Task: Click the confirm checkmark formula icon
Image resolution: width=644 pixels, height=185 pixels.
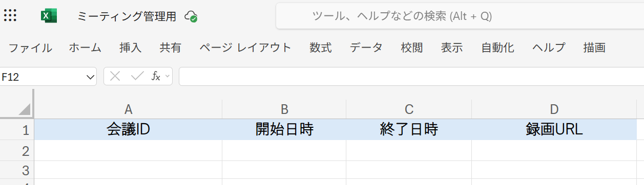Action: click(137, 77)
